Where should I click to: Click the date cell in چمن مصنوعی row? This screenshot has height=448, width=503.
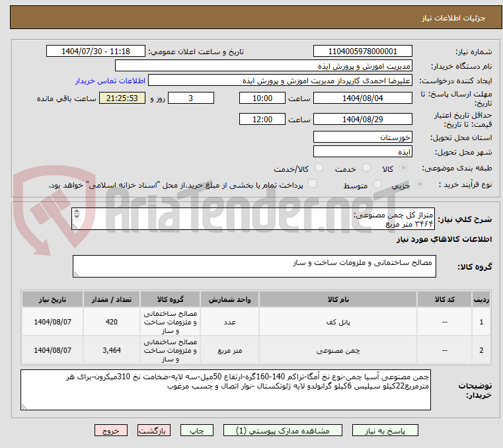pos(52,350)
